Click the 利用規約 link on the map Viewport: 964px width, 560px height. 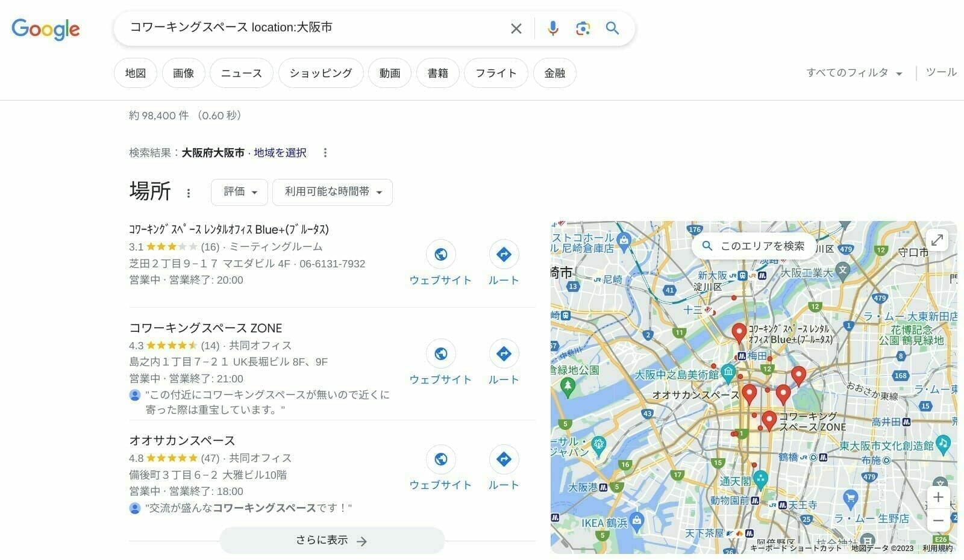click(937, 548)
